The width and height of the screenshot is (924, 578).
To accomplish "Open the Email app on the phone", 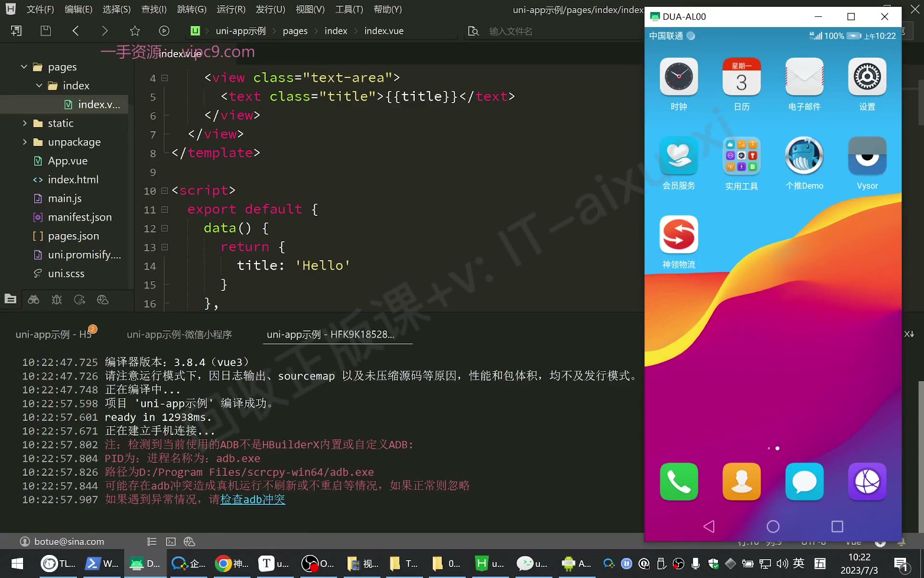I will point(804,77).
